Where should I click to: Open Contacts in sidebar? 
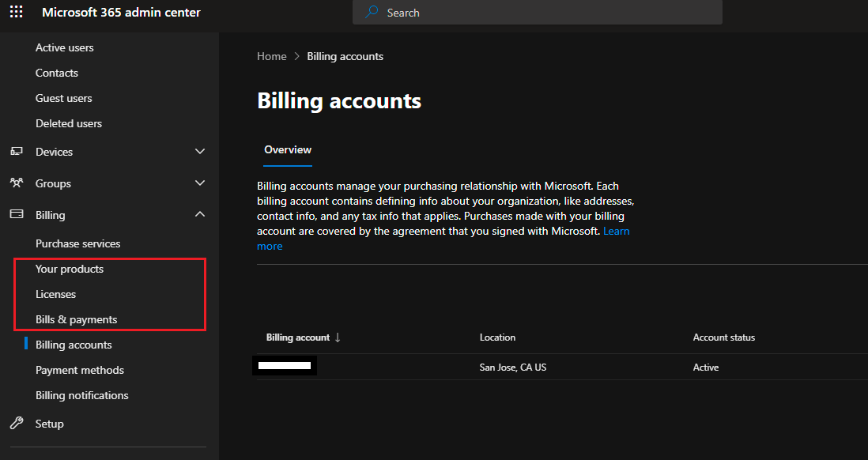click(56, 73)
